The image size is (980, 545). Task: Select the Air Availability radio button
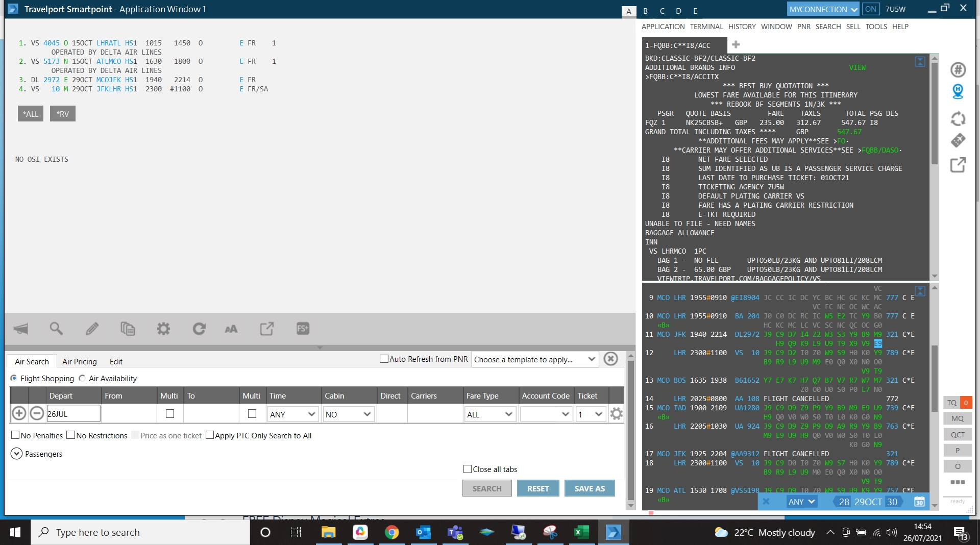pos(82,378)
